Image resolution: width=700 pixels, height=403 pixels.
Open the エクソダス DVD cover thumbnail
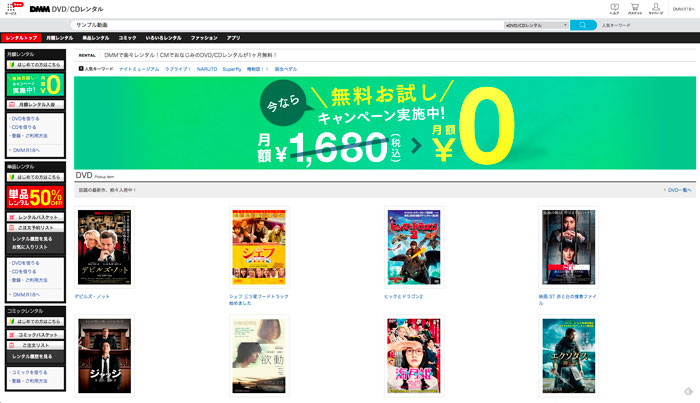pos(568,356)
